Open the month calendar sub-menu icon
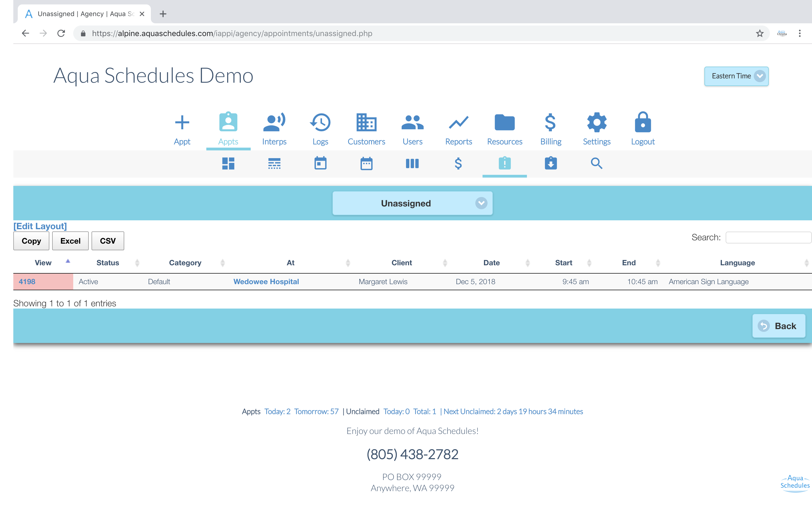 [366, 163]
